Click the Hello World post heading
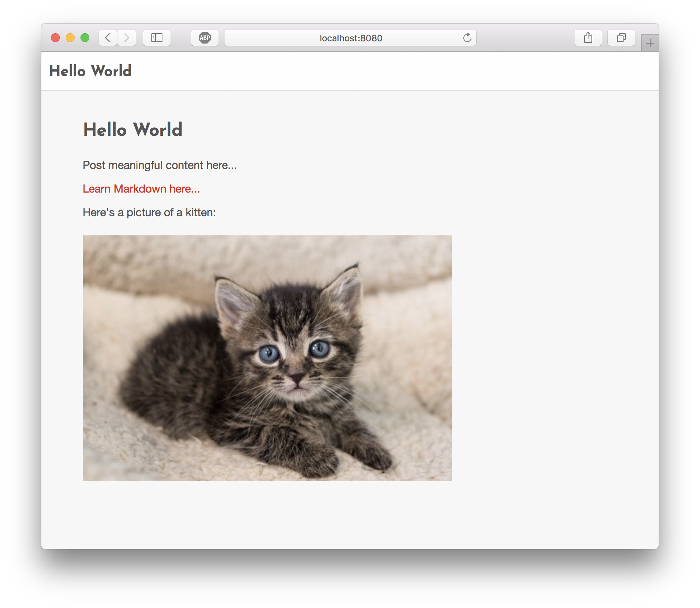Image resolution: width=700 pixels, height=608 pixels. point(133,130)
